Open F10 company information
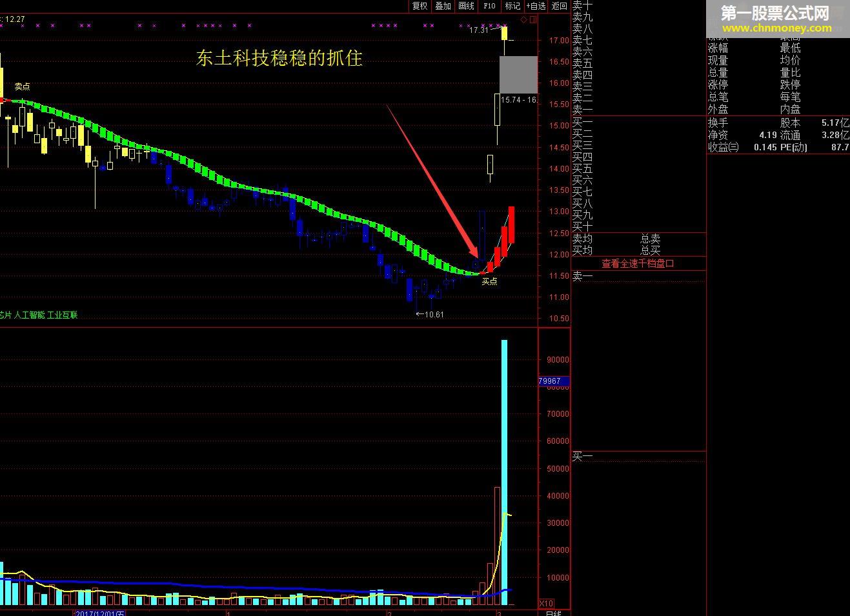This screenshot has height=616, width=850. pyautogui.click(x=489, y=6)
